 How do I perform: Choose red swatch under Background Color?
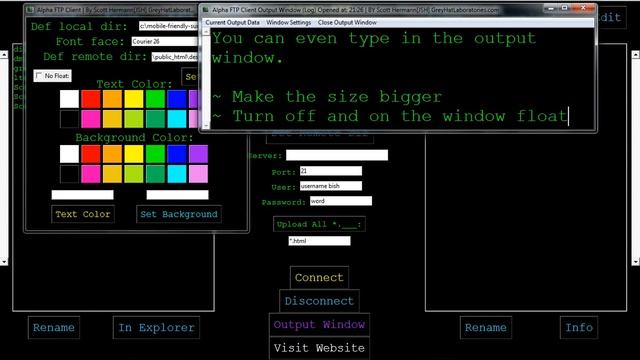[91, 154]
